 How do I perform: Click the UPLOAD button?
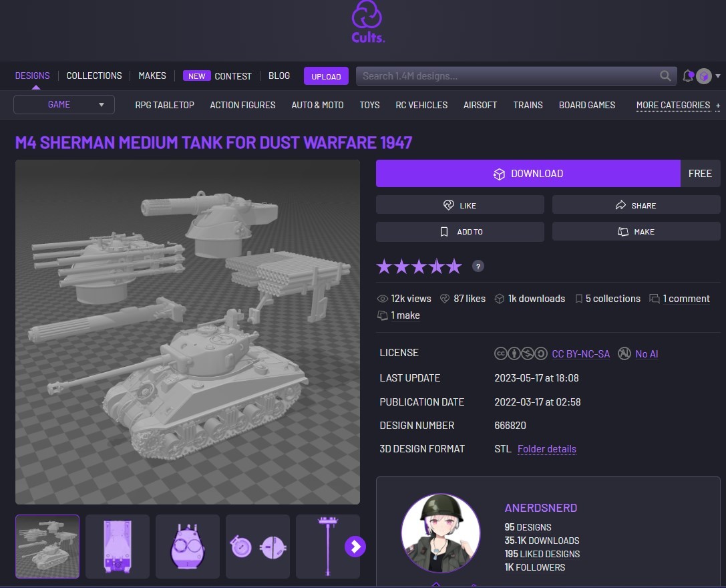(x=326, y=76)
